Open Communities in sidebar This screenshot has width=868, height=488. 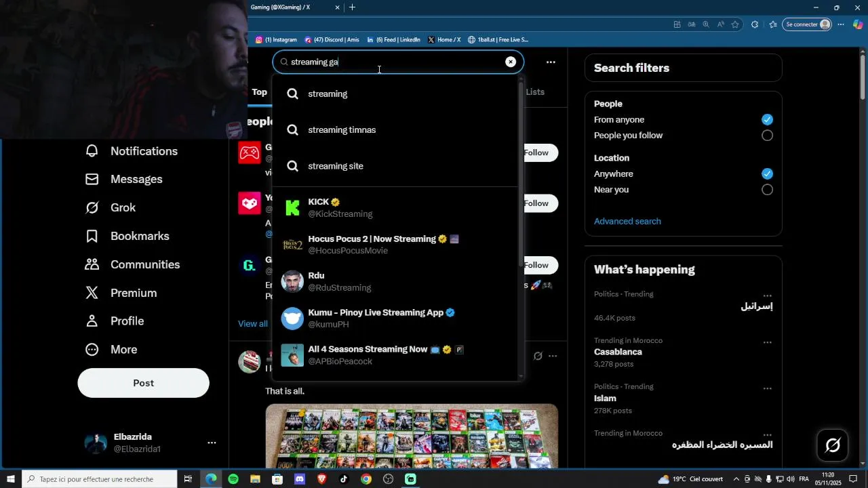[x=132, y=264]
